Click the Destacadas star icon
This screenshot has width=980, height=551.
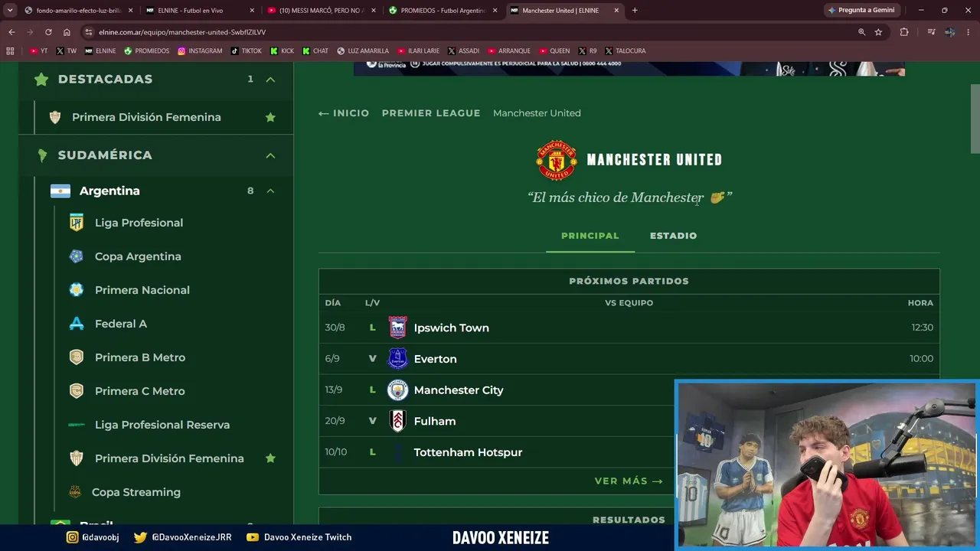(41, 80)
